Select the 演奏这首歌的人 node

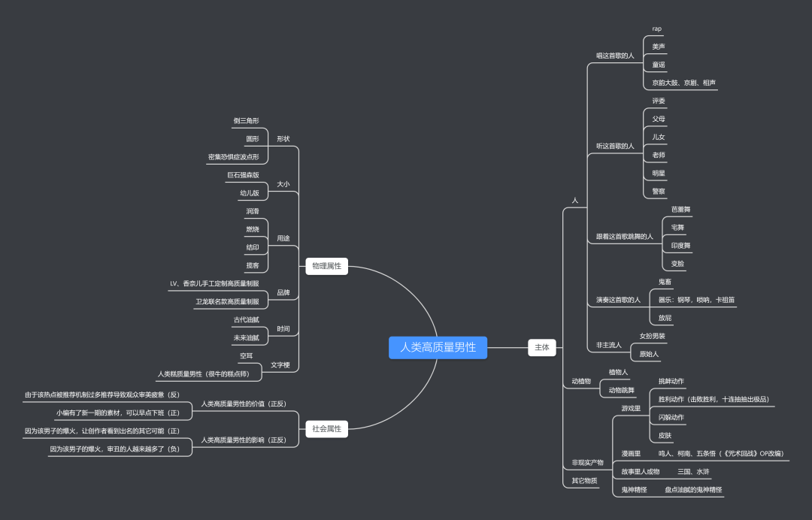(x=618, y=300)
